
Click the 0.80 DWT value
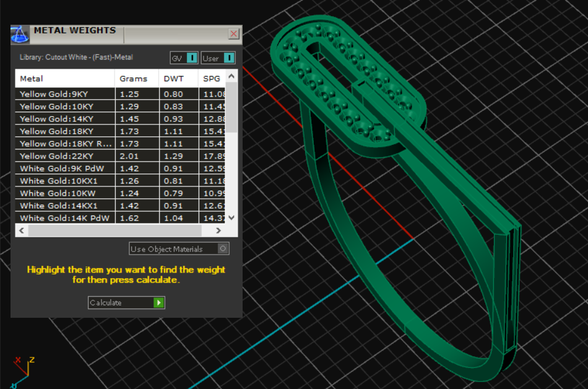click(x=173, y=94)
